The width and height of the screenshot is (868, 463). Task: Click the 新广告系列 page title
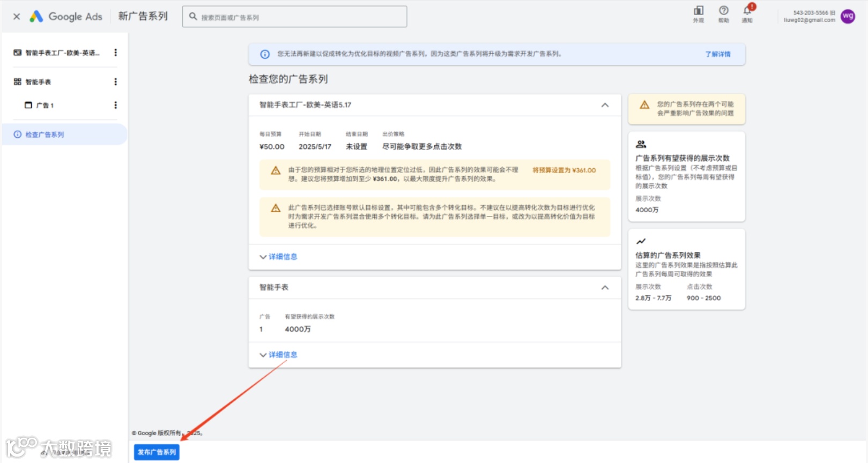[143, 17]
